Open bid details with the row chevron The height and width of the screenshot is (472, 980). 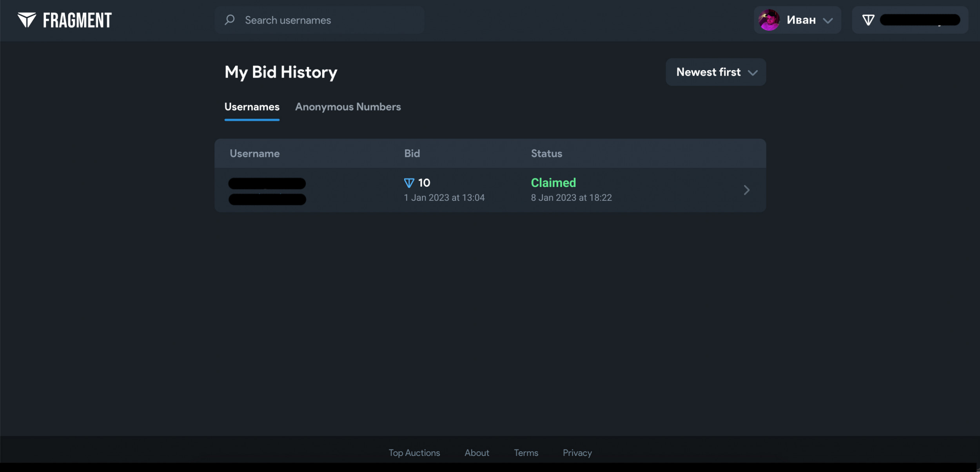pos(746,190)
